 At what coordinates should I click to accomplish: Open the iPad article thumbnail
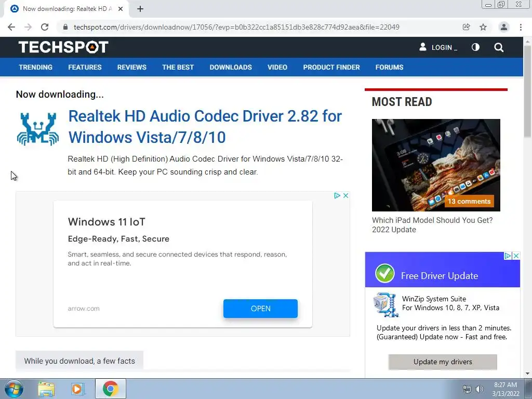click(436, 165)
